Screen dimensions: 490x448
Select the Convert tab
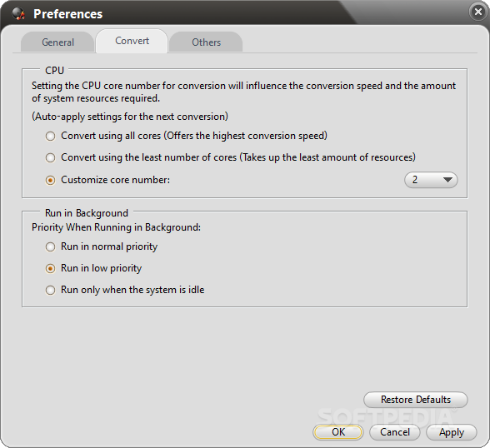(x=132, y=41)
